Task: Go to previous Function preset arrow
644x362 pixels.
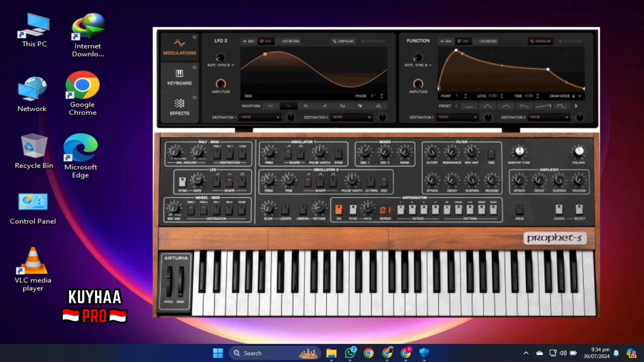Action: [x=456, y=106]
